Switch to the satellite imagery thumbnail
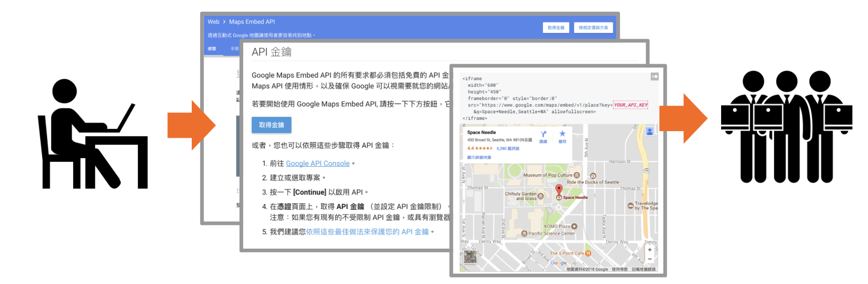 coord(470,257)
